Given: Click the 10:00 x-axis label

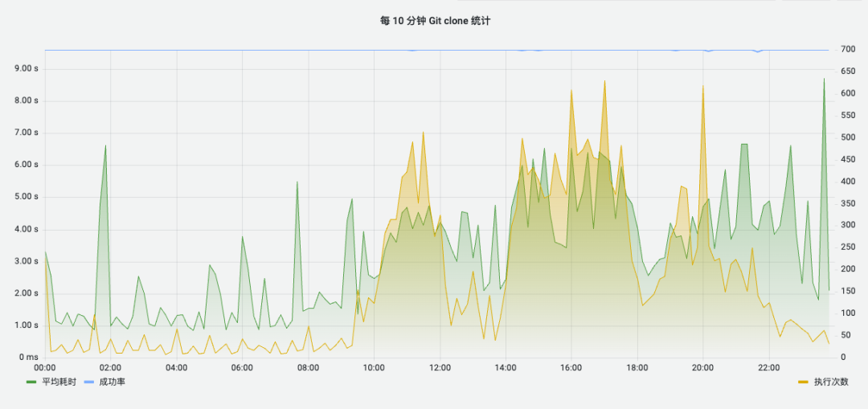Looking at the screenshot, I should click(x=375, y=367).
